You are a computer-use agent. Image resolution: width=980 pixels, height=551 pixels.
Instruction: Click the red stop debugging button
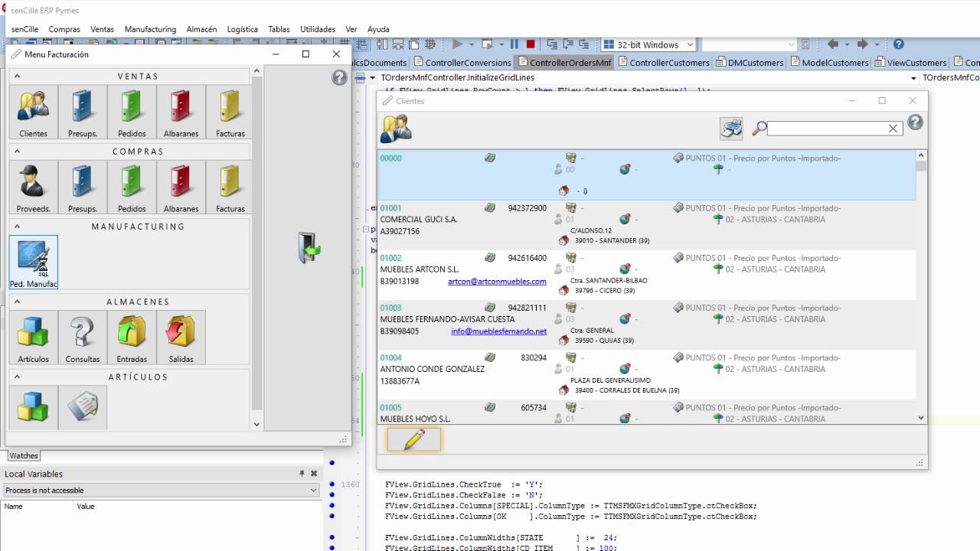531,45
